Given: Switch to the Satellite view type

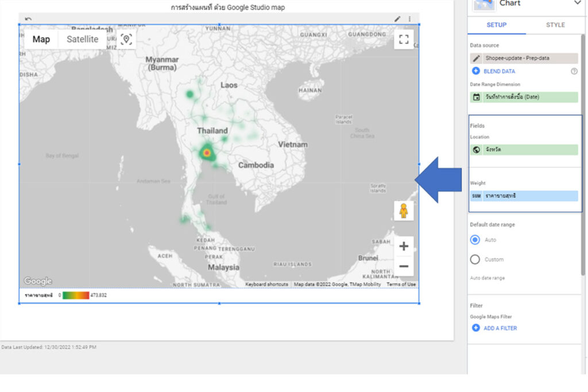Looking at the screenshot, I should click(x=83, y=40).
